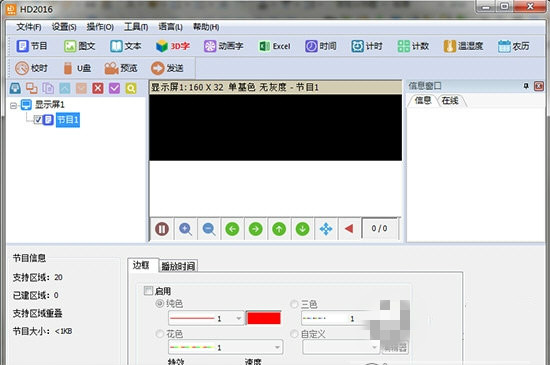Viewport: 550px width, 365px height.
Task: Add a 温湿度 temperature humidity area
Action: point(463,46)
